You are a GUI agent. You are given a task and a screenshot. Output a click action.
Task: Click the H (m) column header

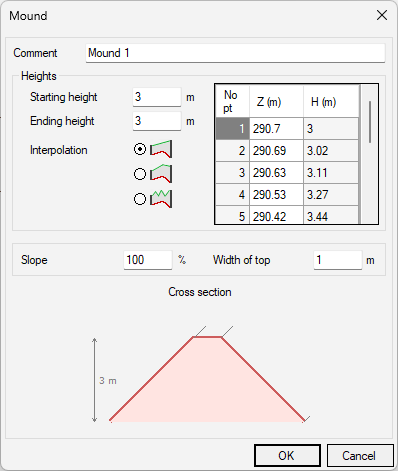click(331, 101)
